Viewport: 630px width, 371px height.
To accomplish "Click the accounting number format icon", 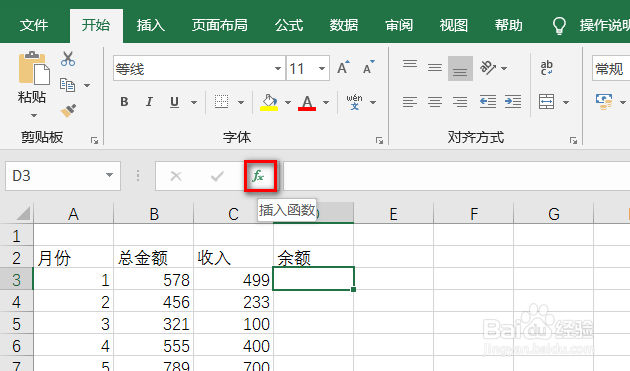I will point(604,102).
